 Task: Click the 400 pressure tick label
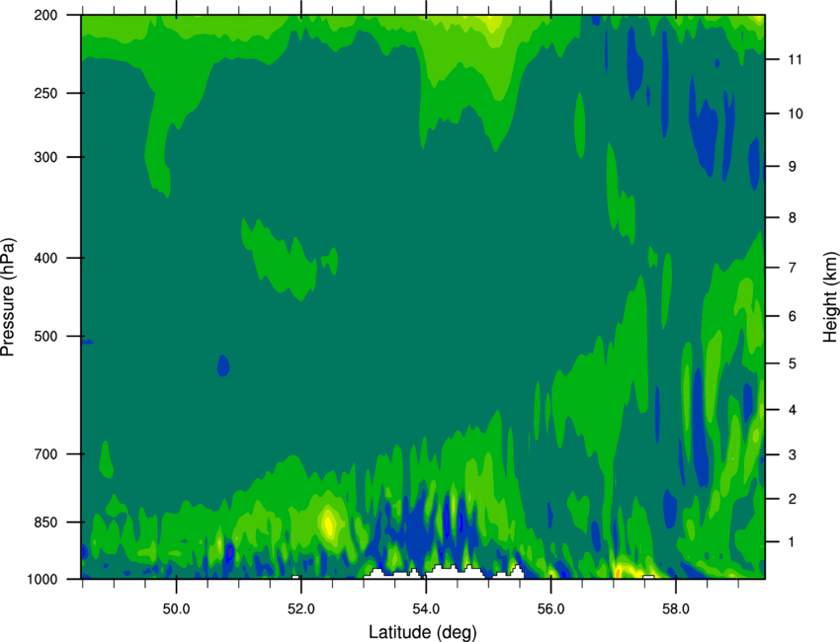tap(45, 258)
